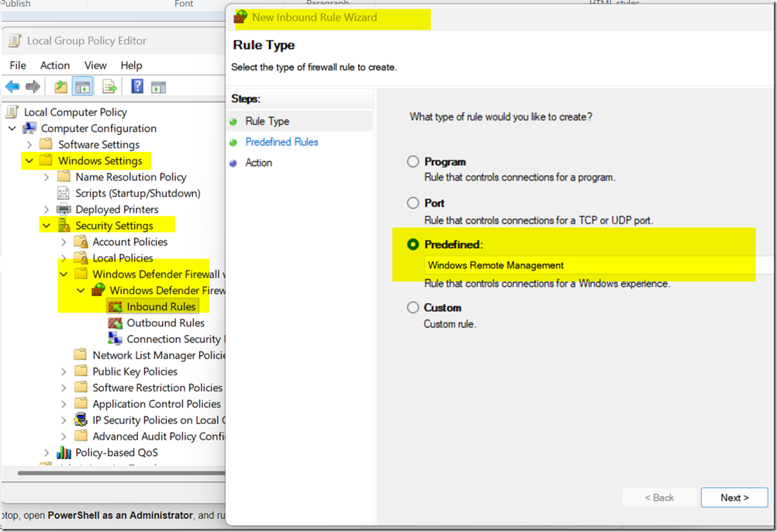Screen dimensions: 777x532
Task: Click the Outbound Rules firewall icon
Action: 115,323
